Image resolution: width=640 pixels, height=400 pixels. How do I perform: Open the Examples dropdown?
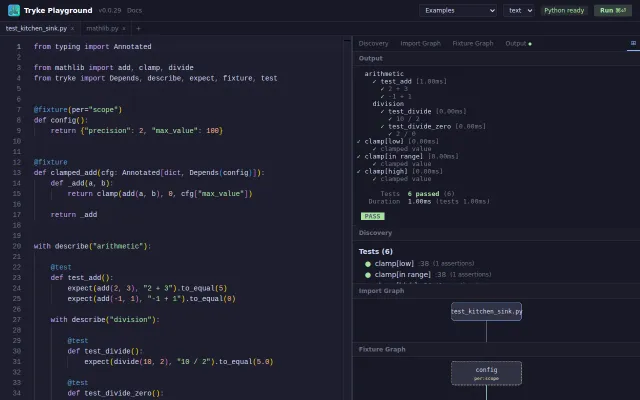click(458, 11)
